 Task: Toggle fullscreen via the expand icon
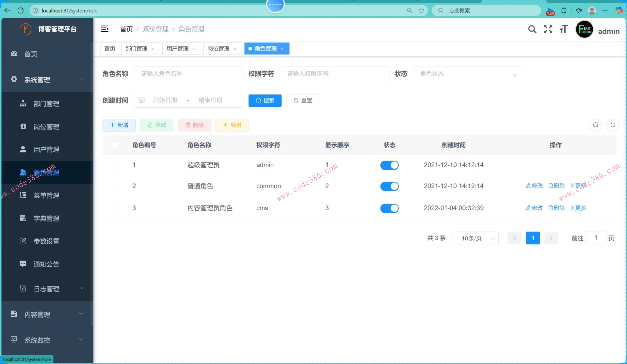point(548,29)
